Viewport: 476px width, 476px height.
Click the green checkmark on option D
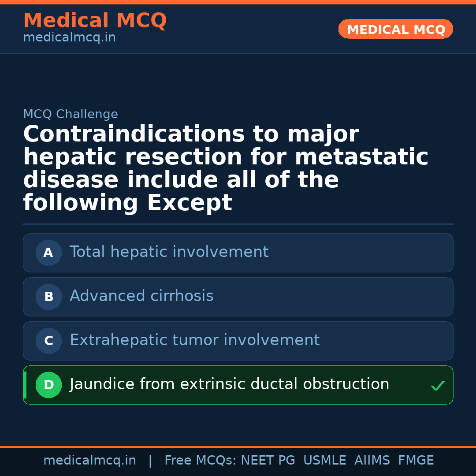click(437, 386)
